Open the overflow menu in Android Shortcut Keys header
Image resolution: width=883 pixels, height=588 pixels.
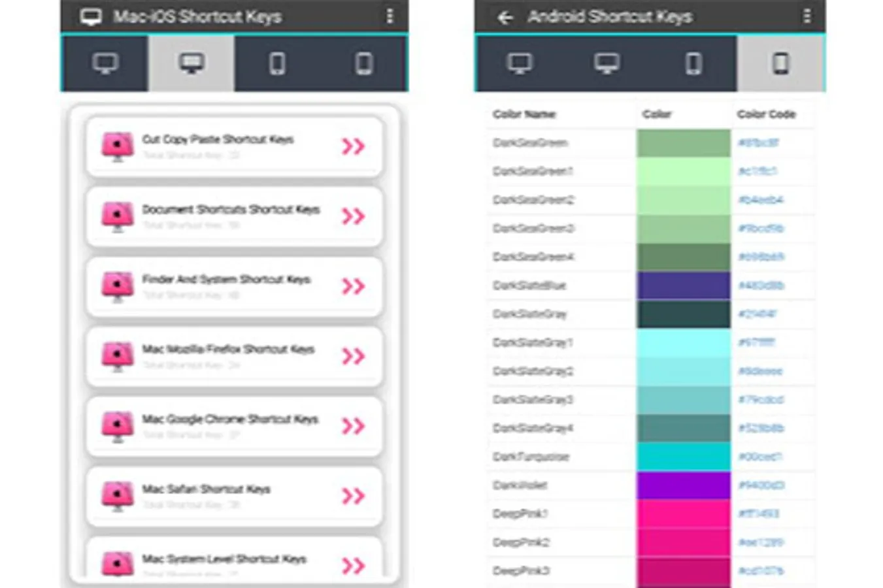pyautogui.click(x=807, y=16)
